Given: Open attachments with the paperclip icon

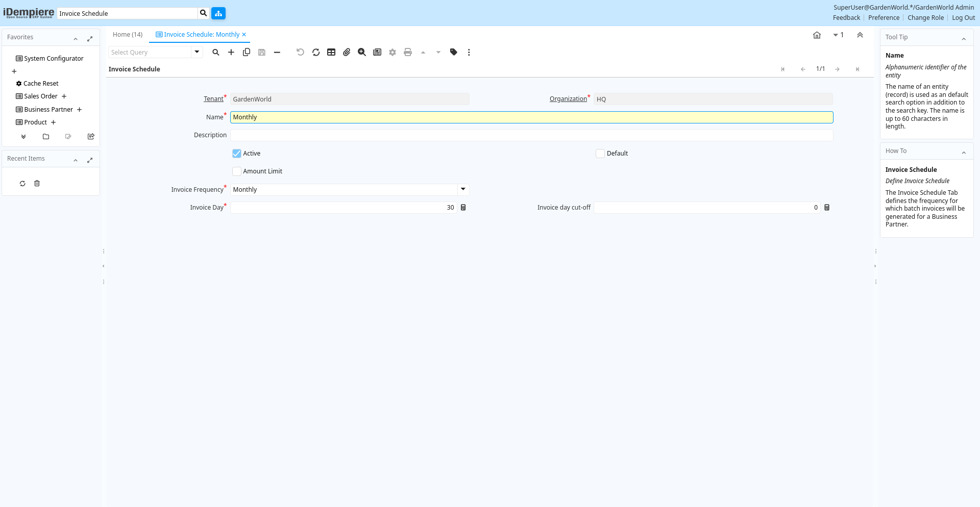Looking at the screenshot, I should click(x=347, y=52).
